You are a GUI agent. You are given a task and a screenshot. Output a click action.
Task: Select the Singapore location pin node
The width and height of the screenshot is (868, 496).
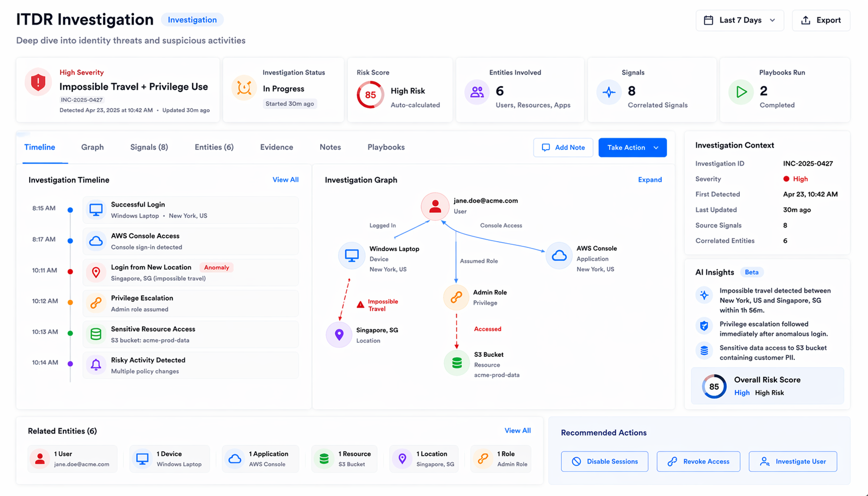point(339,335)
